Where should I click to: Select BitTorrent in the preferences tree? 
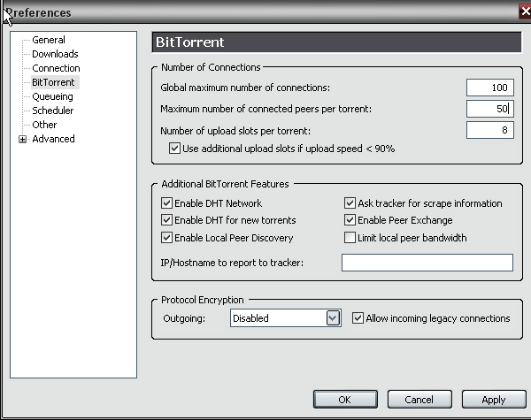pyautogui.click(x=53, y=82)
